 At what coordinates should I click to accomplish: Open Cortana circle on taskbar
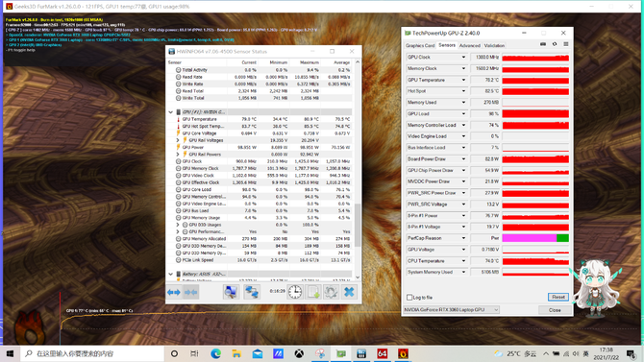[x=174, y=353]
